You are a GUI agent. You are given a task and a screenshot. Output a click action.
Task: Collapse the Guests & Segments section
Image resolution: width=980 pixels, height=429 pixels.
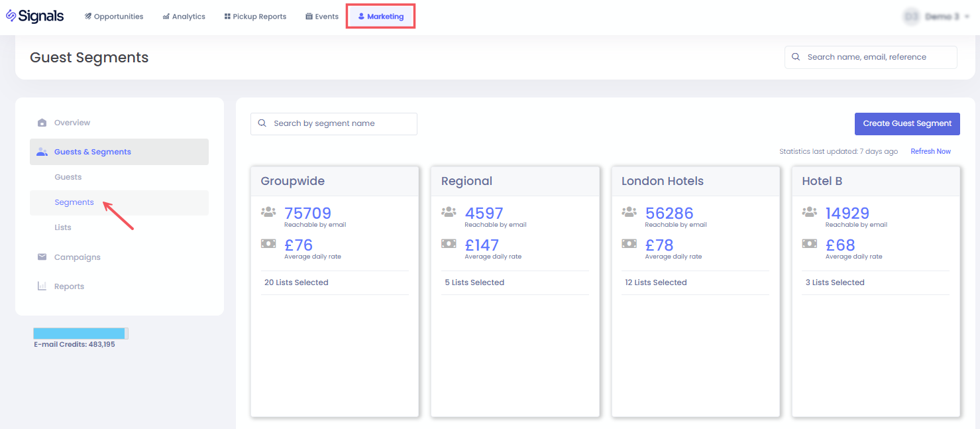(119, 152)
